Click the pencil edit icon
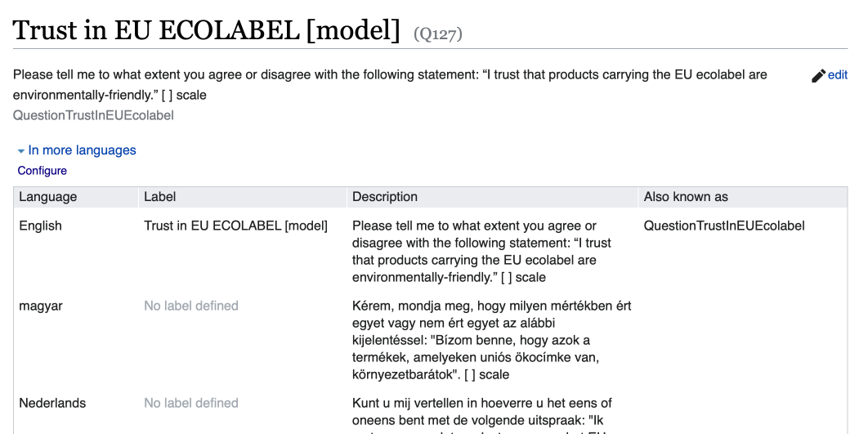 [x=818, y=75]
